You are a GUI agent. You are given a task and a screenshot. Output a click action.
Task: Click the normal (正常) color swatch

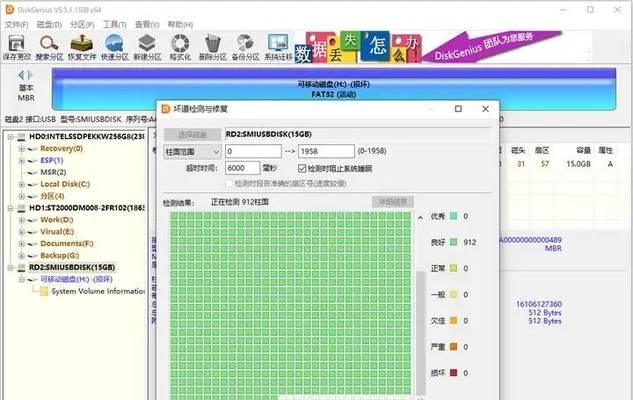tap(453, 268)
